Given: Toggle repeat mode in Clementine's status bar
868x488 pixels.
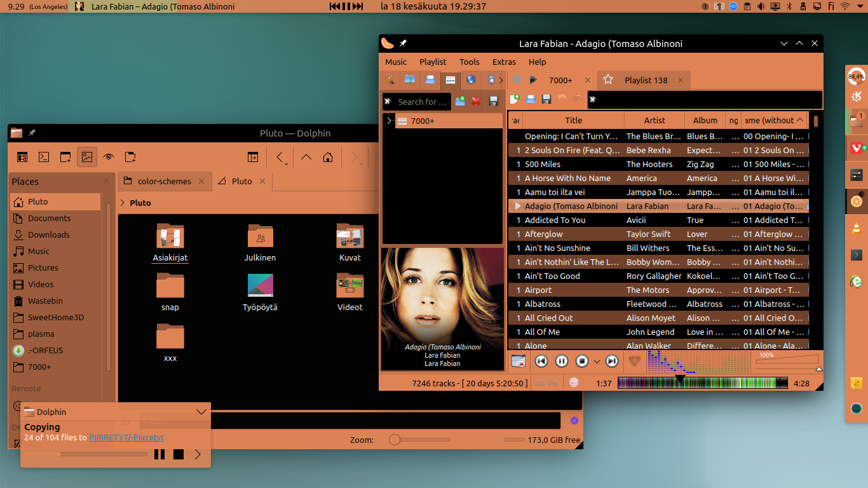Looking at the screenshot, I should [540, 383].
